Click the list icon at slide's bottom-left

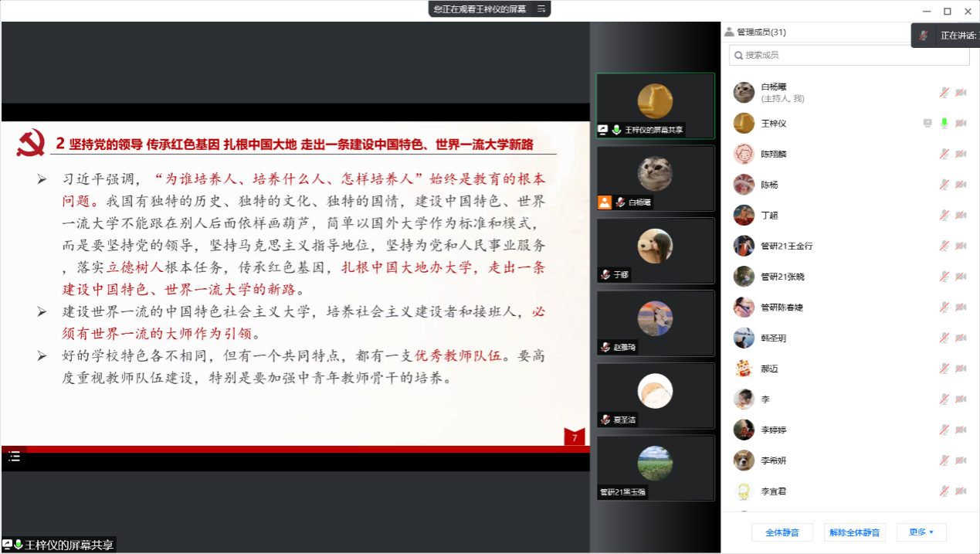(14, 457)
